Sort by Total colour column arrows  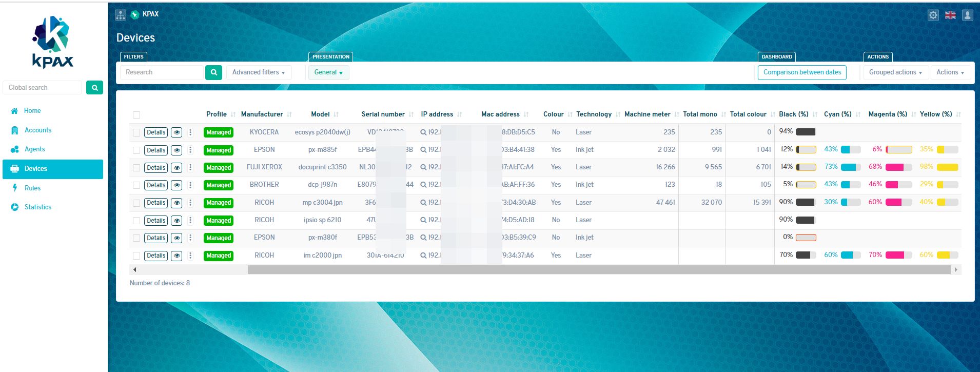pyautogui.click(x=773, y=114)
